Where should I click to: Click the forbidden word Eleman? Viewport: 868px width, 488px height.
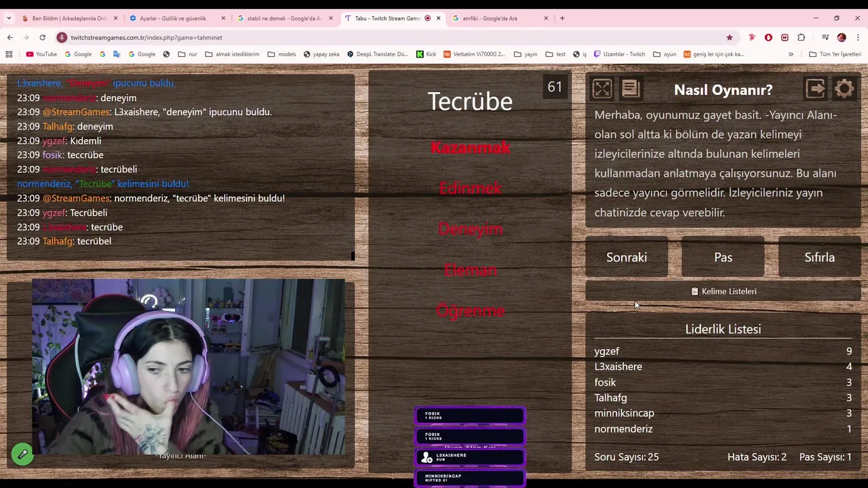pos(470,270)
